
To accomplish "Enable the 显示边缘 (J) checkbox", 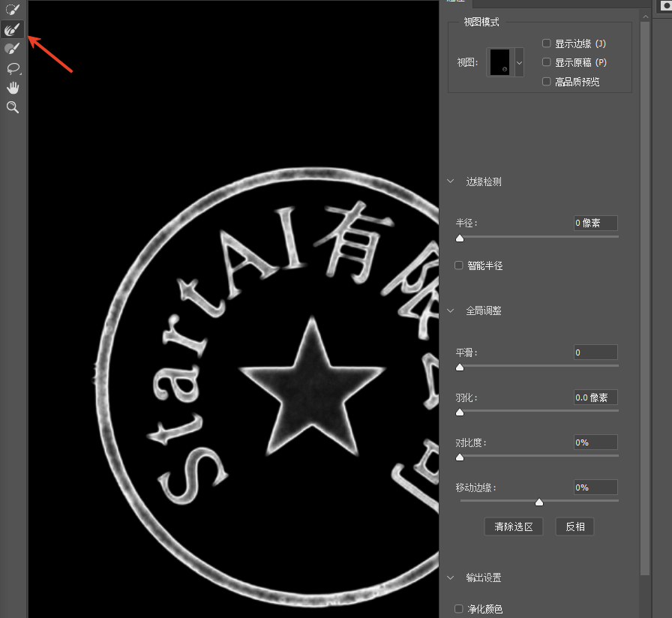I will [x=547, y=43].
